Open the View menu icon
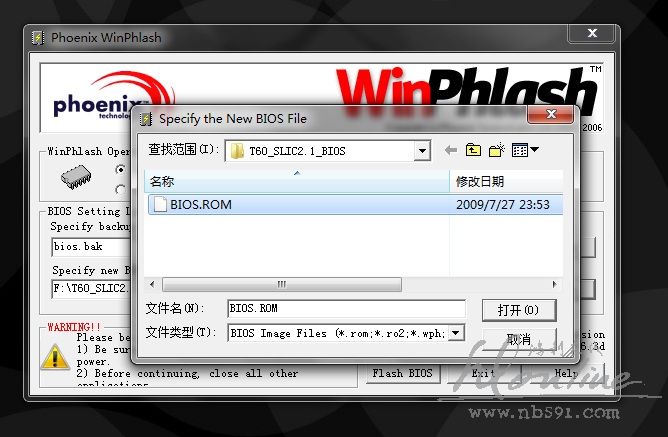This screenshot has width=668, height=437. pos(525,150)
